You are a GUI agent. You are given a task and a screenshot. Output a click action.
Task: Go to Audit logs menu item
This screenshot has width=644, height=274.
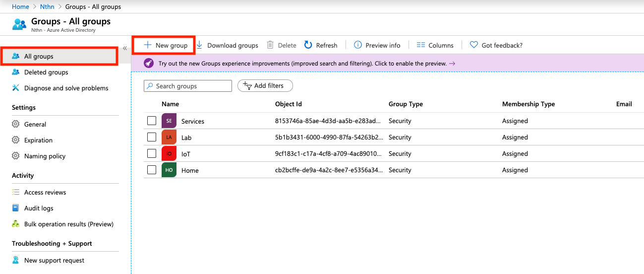(39, 208)
